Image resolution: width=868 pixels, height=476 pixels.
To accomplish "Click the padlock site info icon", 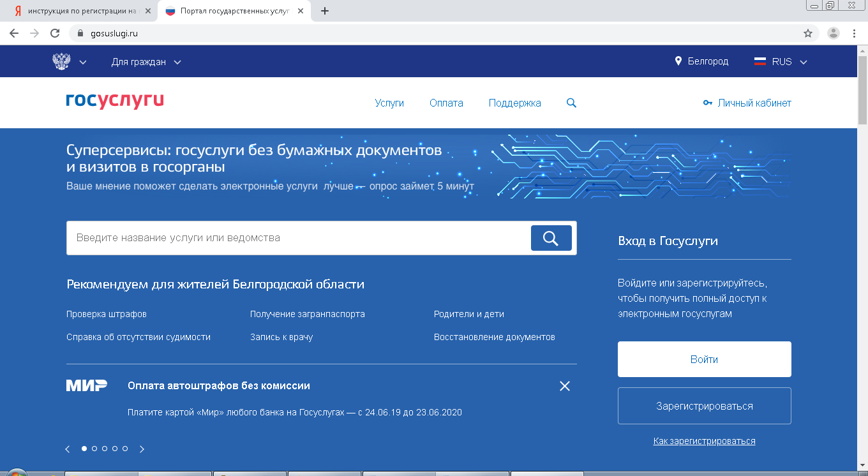I will click(x=80, y=33).
